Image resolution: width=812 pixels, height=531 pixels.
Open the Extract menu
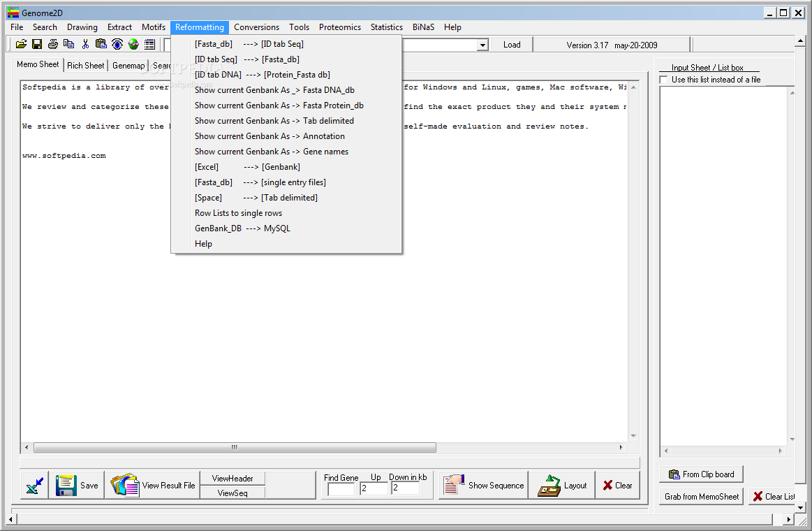click(119, 27)
